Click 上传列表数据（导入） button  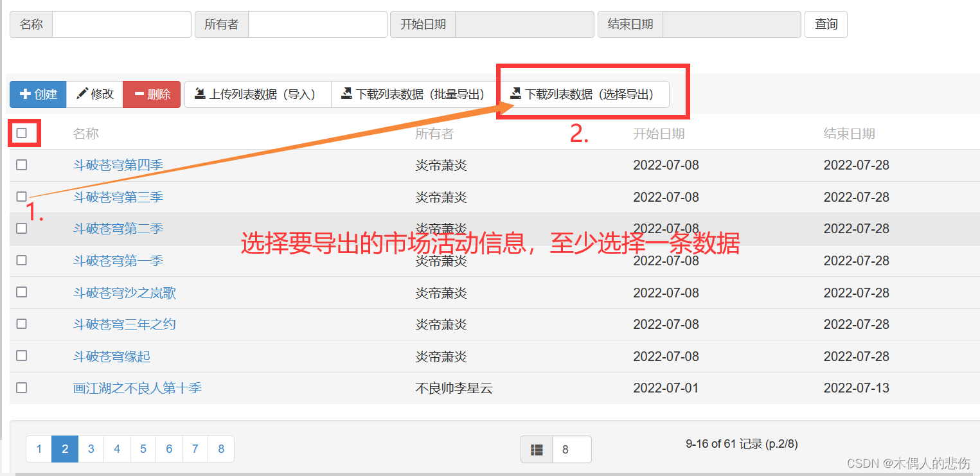click(x=258, y=94)
